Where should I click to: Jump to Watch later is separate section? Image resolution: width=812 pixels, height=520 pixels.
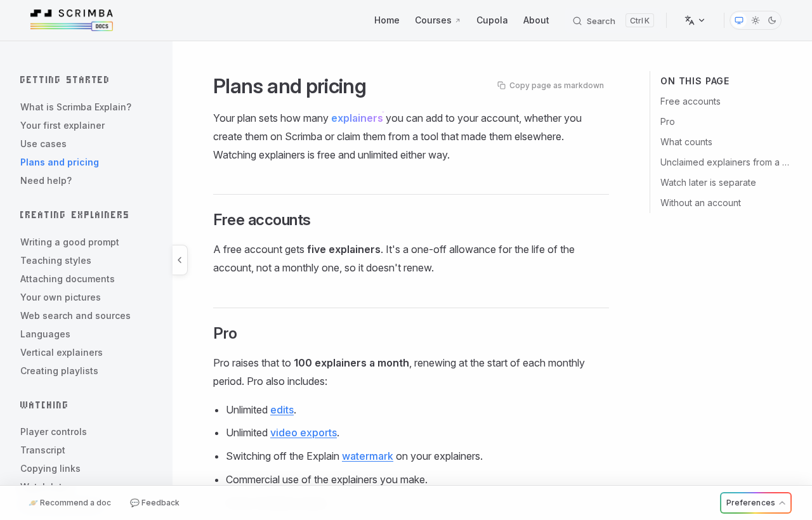(708, 183)
